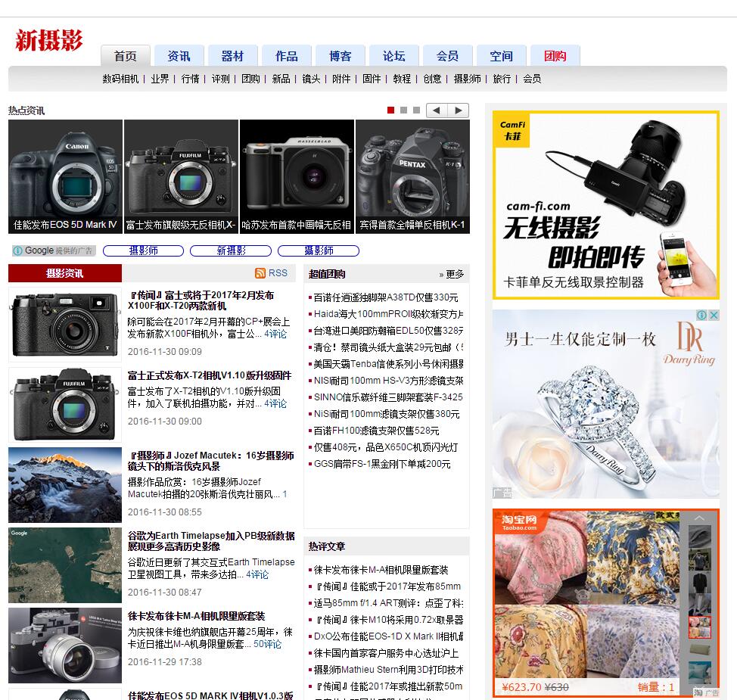Open article on Fuji X100F and X-T20 rumor

point(201,300)
